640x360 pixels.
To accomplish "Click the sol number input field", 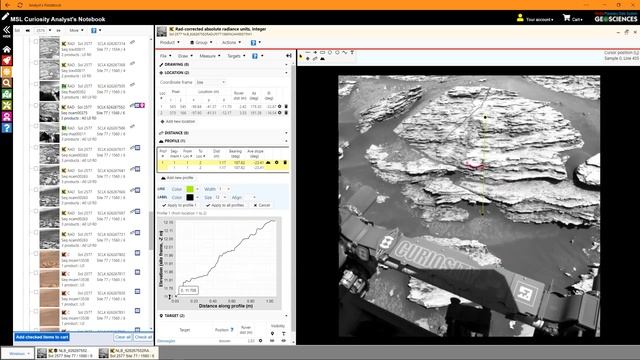I will tap(41, 31).
